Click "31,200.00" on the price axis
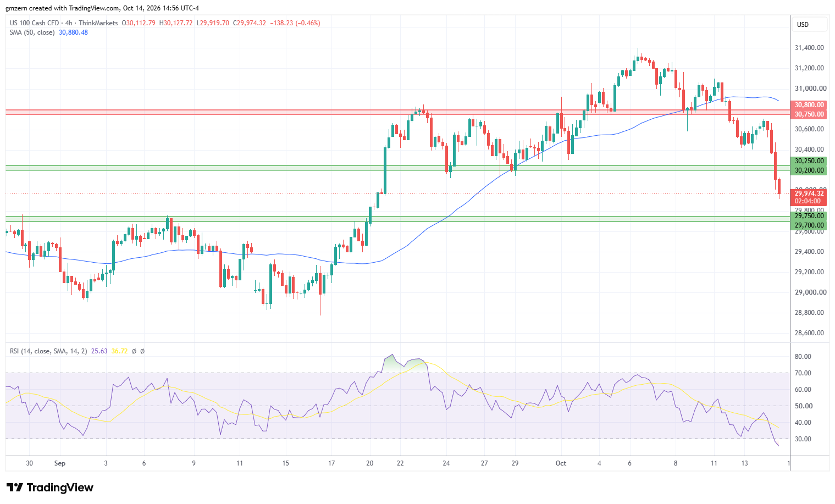This screenshot has width=835, height=504. [x=809, y=68]
